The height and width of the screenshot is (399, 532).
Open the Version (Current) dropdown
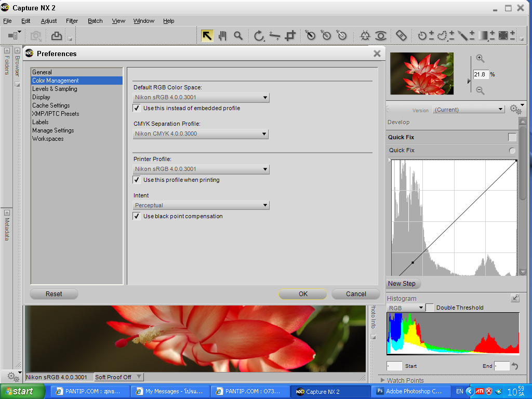(468, 110)
